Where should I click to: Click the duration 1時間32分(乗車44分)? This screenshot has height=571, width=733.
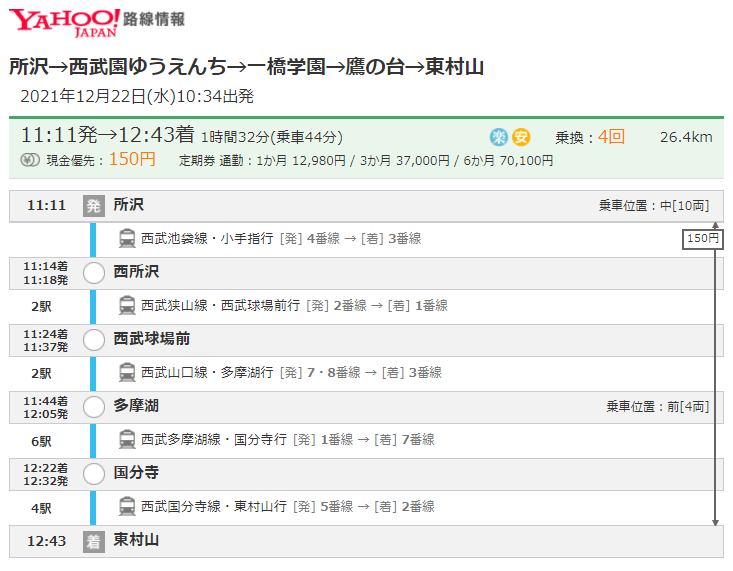point(272,137)
